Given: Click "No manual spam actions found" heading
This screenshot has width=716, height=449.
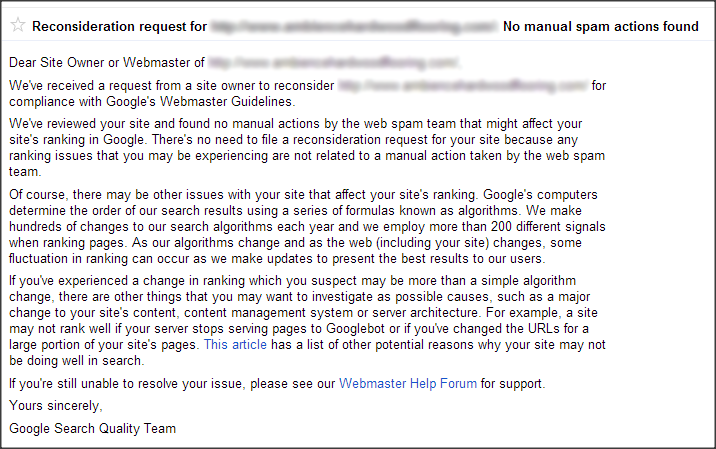Looking at the screenshot, I should click(600, 26).
